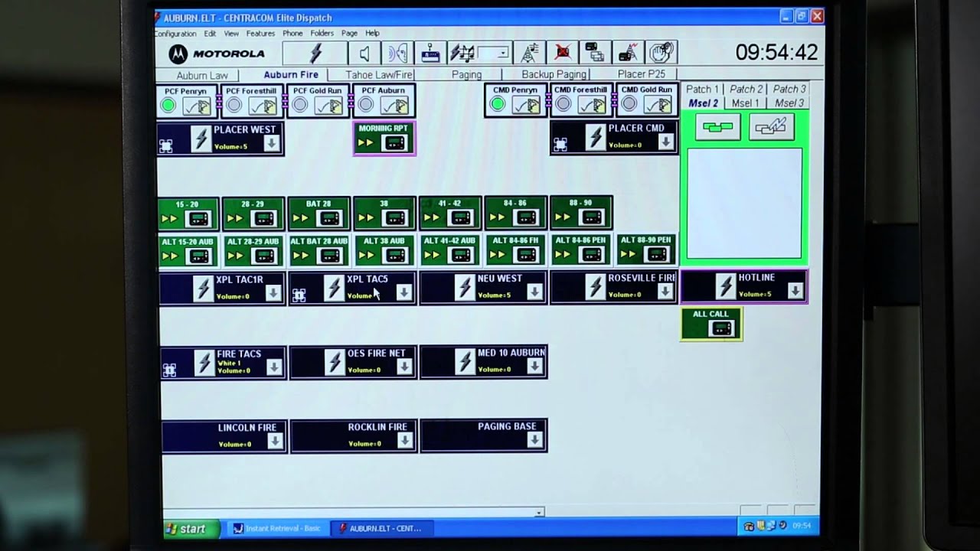Transmit on the XPL TAC5 channel

click(x=333, y=289)
